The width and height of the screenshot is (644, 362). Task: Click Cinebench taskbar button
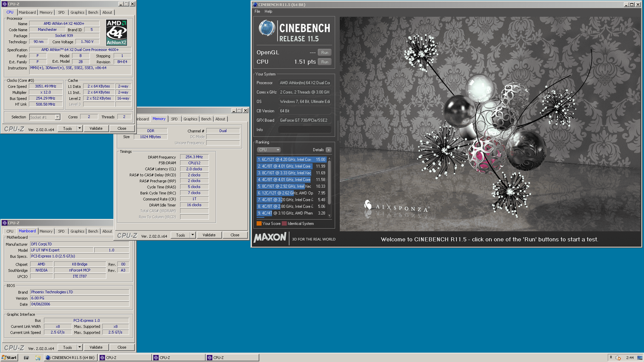tap(71, 358)
